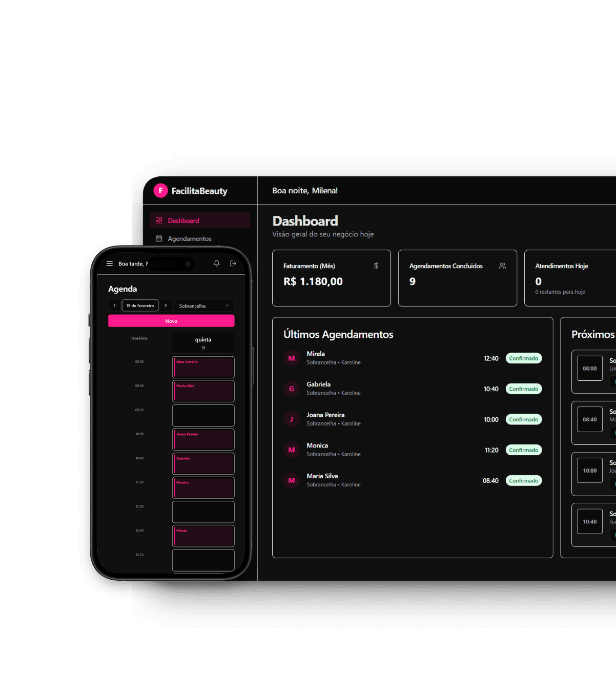Click the 19 de fevereiro date field
This screenshot has width=616, height=692.
coord(139,305)
